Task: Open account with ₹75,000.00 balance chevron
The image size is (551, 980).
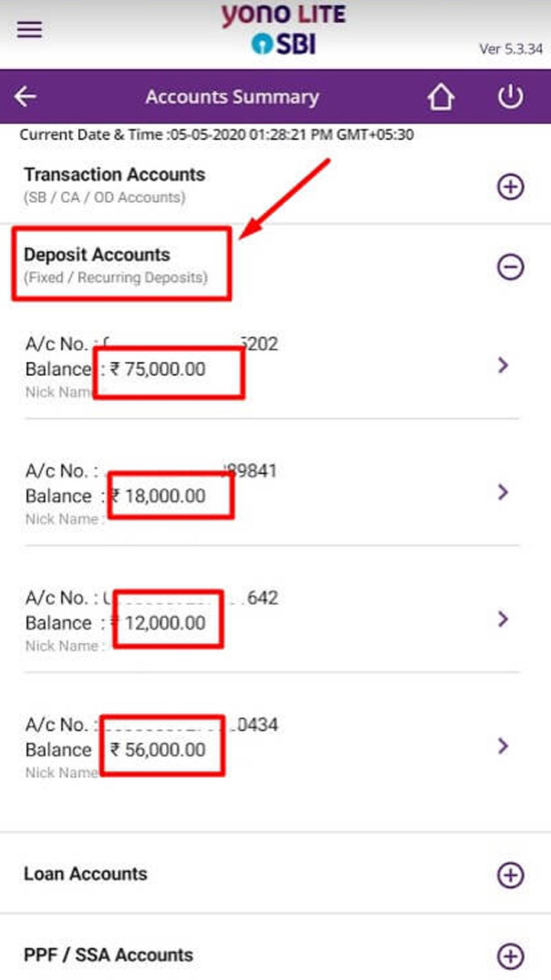Action: point(503,366)
